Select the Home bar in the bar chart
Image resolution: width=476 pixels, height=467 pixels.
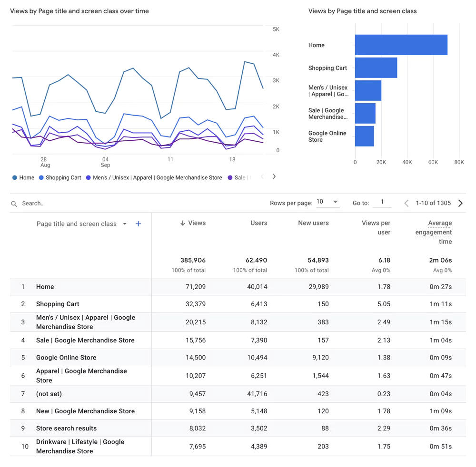[x=401, y=44]
